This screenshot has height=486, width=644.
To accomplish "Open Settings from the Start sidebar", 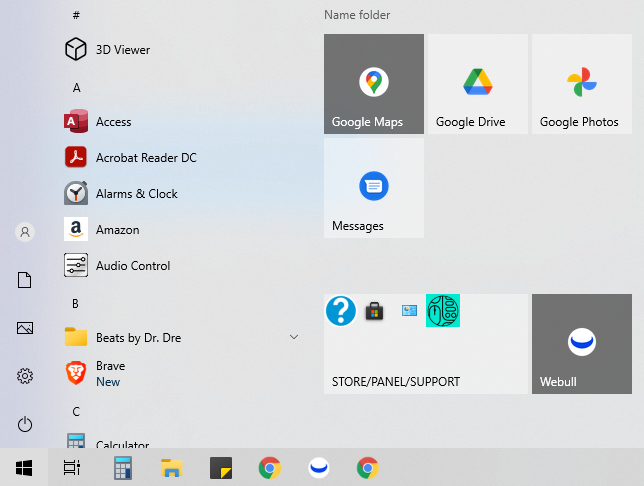I will (25, 376).
